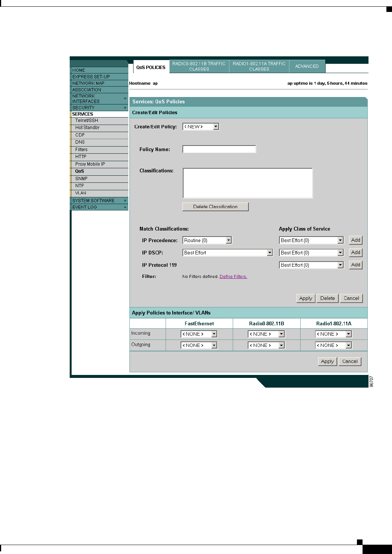Apply policies to interfaces/VLANs

coord(327,361)
